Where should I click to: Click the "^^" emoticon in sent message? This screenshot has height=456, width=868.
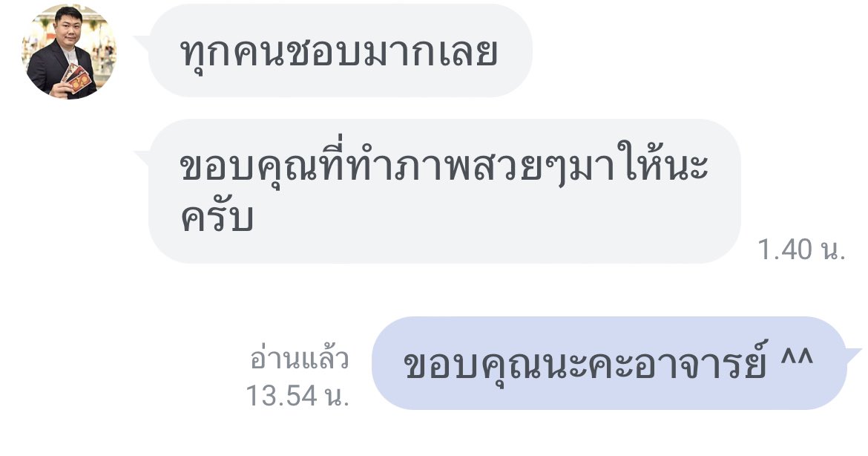[x=797, y=356]
